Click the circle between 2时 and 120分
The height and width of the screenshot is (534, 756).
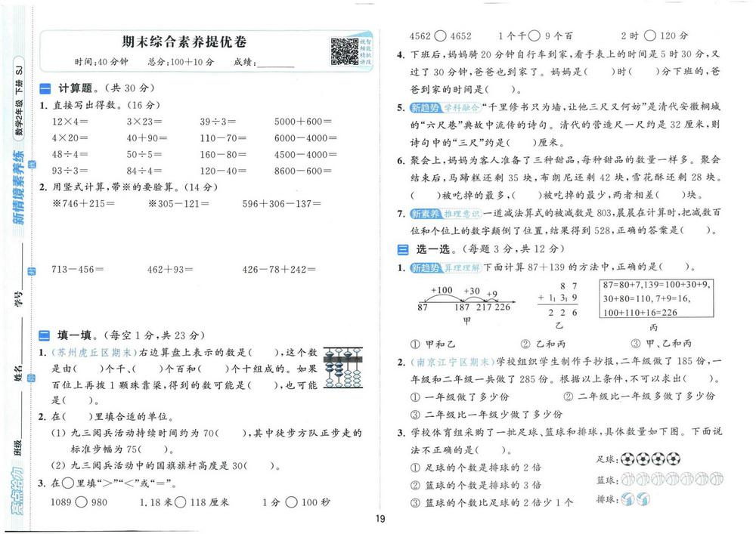(x=650, y=35)
